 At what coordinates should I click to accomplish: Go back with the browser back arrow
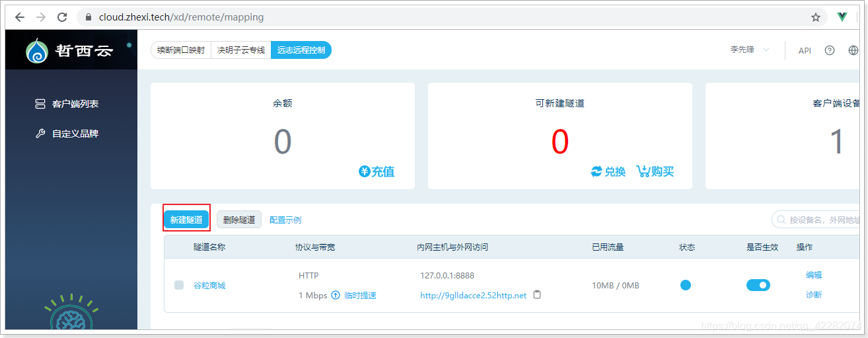[20, 17]
